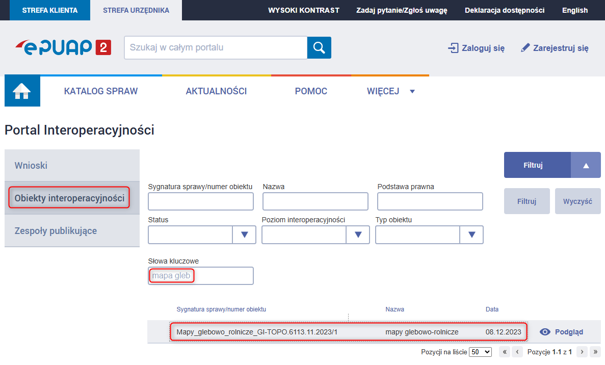Open Deklaracja dostępności link

tap(504, 10)
